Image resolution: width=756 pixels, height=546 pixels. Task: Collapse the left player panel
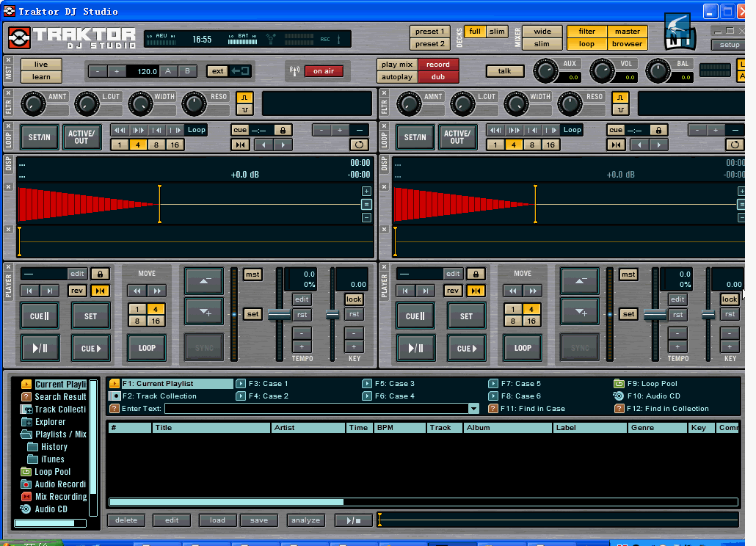tap(8, 266)
